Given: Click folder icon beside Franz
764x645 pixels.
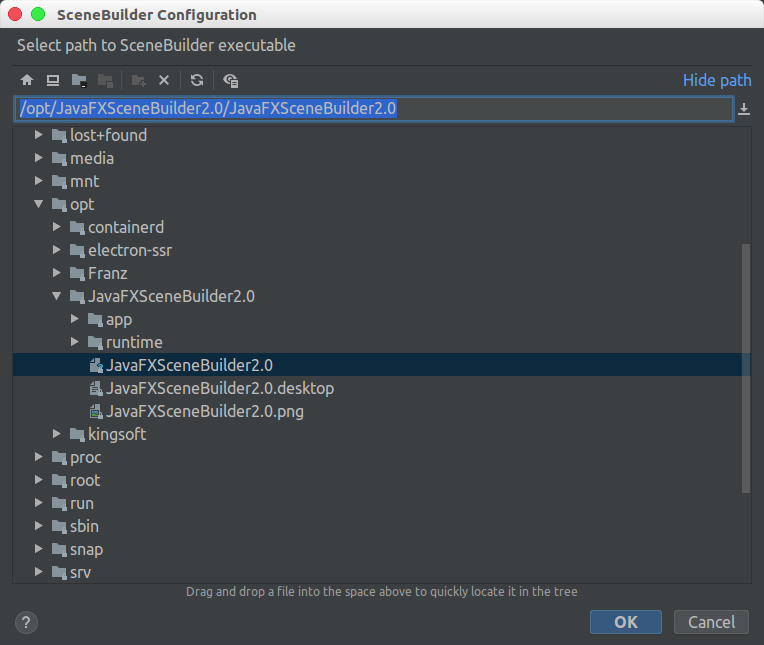Looking at the screenshot, I should point(77,273).
